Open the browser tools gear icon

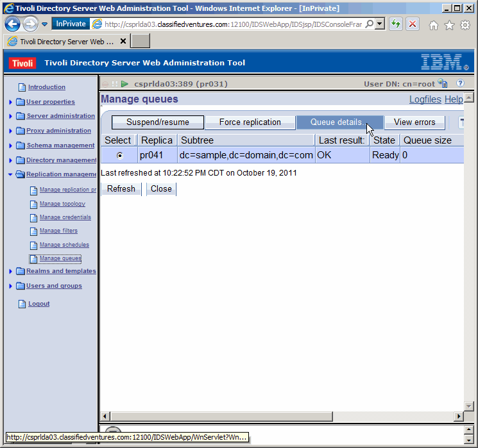point(465,25)
